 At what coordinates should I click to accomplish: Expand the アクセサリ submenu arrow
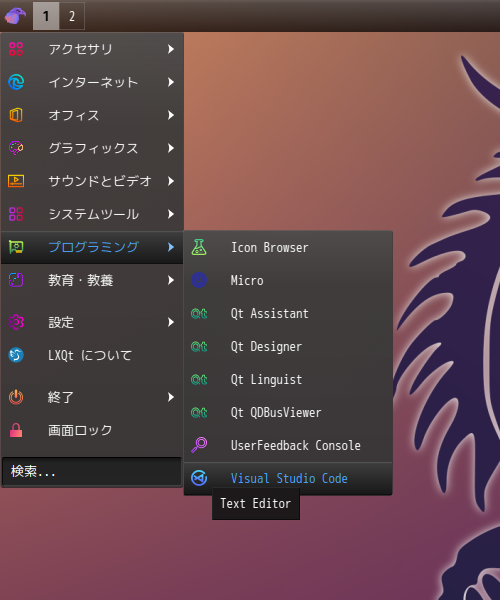[171, 49]
